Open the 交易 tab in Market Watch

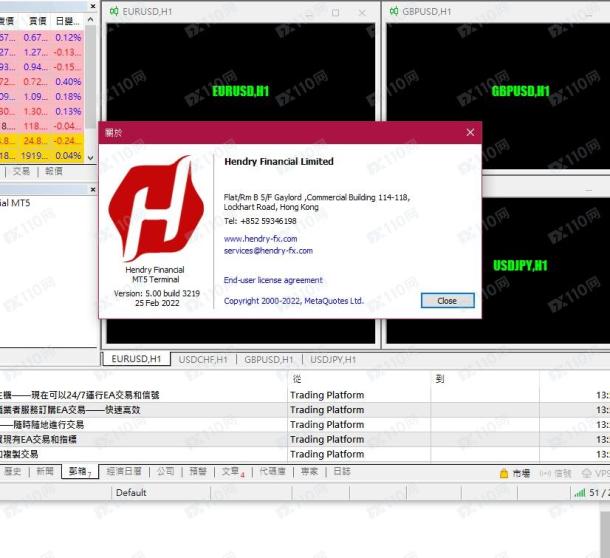[21, 171]
